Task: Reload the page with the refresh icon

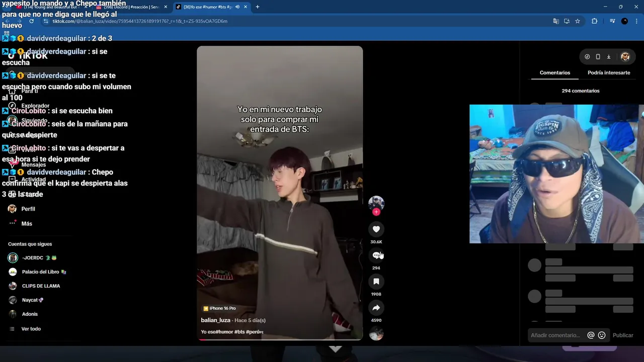Action: click(31, 21)
